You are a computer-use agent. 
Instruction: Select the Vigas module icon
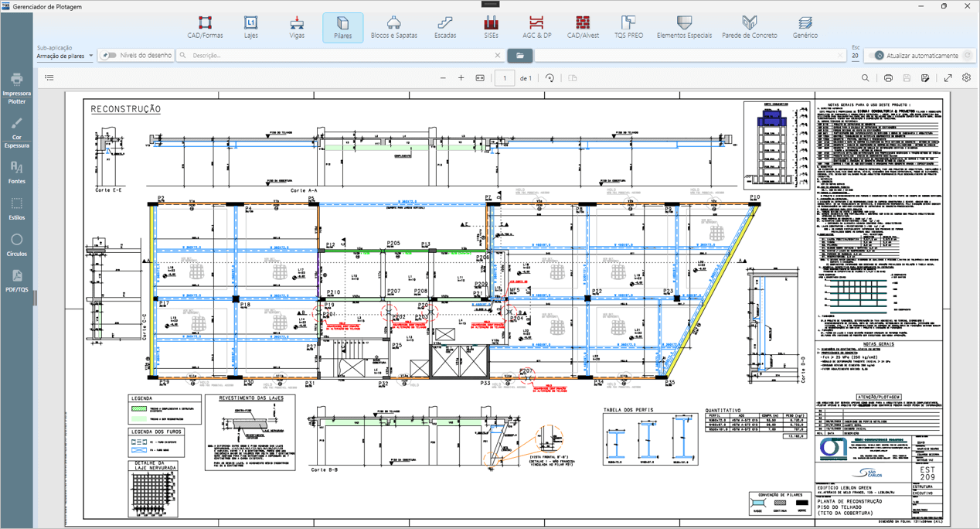[x=297, y=27]
